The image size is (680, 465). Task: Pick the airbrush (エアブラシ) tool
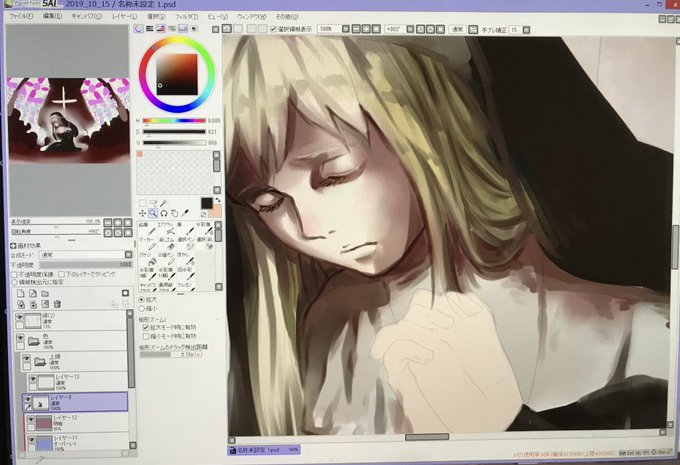pyautogui.click(x=166, y=229)
